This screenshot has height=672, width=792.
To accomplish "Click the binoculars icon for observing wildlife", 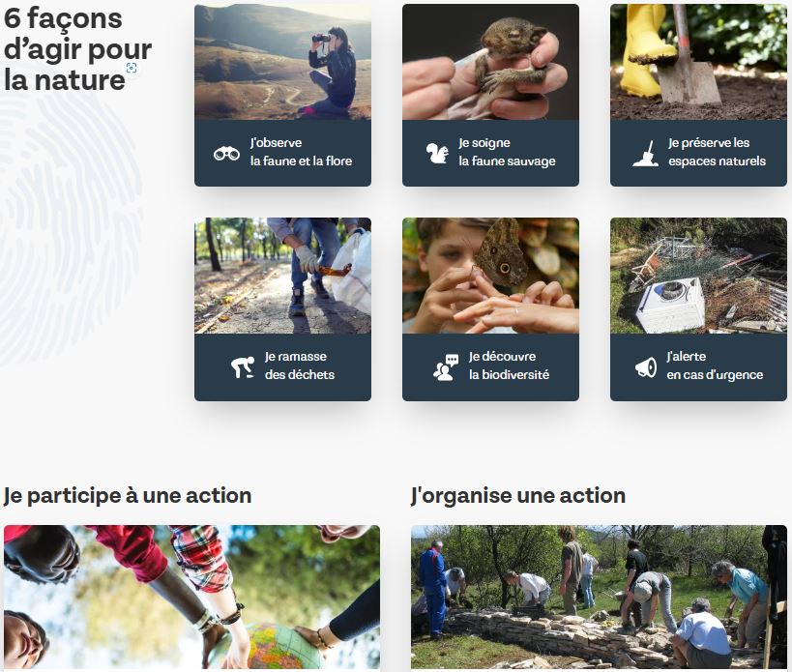I will (x=226, y=153).
